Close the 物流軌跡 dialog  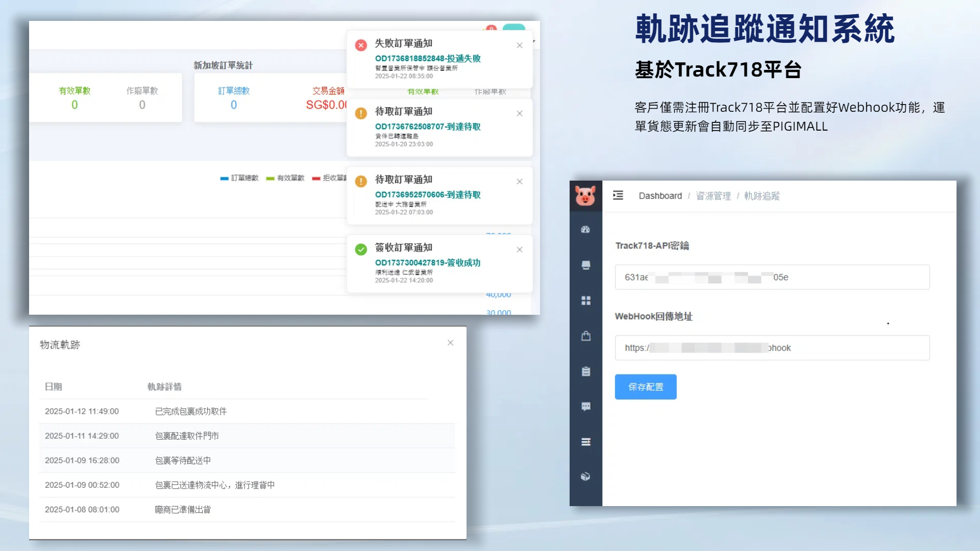tap(450, 343)
